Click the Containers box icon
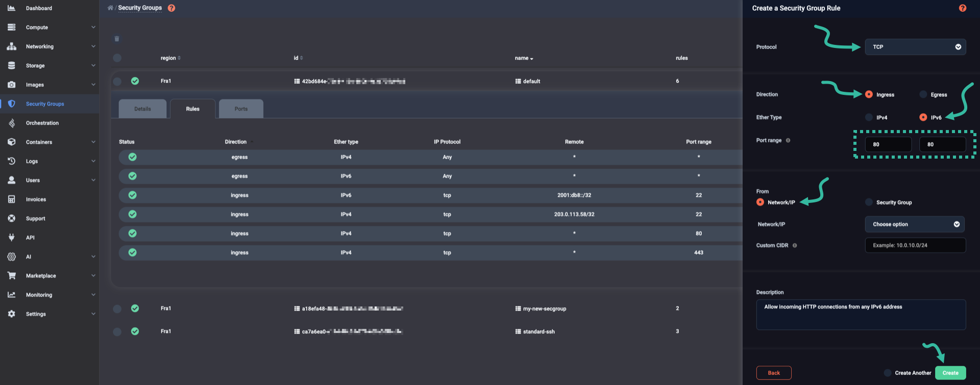This screenshot has height=385, width=980. (x=11, y=142)
